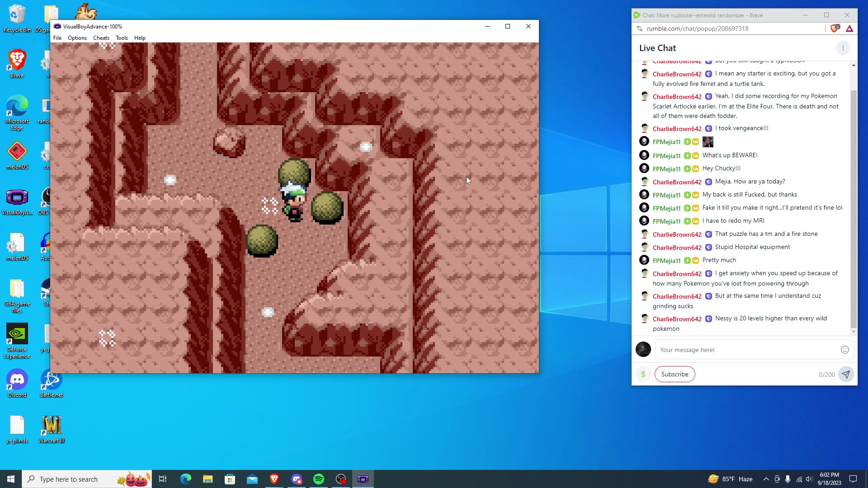The height and width of the screenshot is (488, 868).
Task: Open the Battle.net desktop shortcut
Action: [x=52, y=384]
